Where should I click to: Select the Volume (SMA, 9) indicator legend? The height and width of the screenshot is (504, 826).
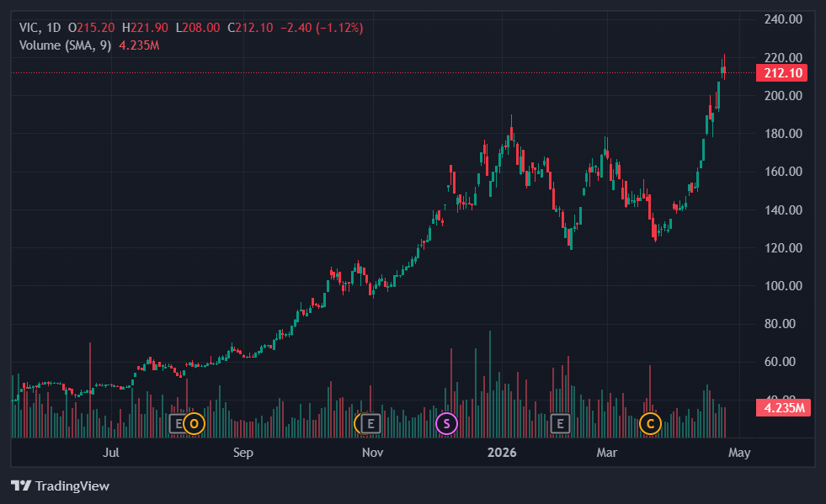click(65, 45)
